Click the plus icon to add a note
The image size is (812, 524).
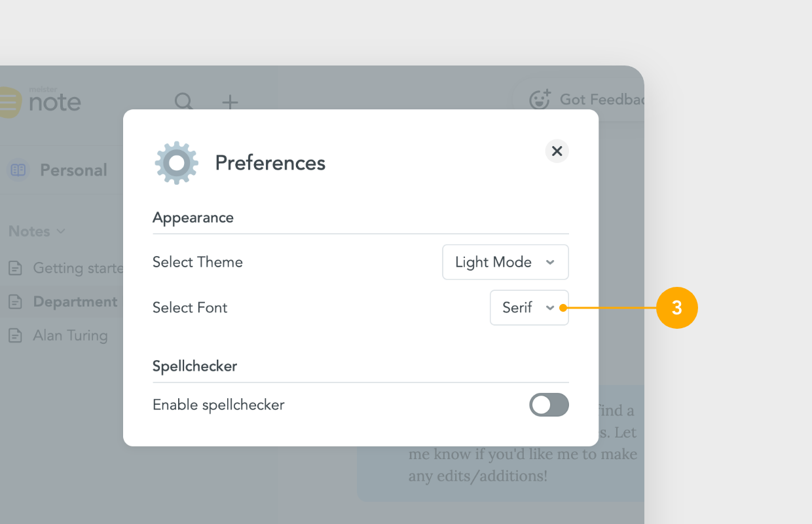pos(230,102)
